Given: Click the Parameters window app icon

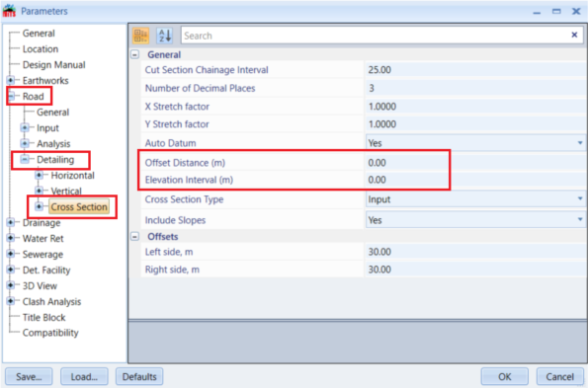Looking at the screenshot, I should (9, 11).
